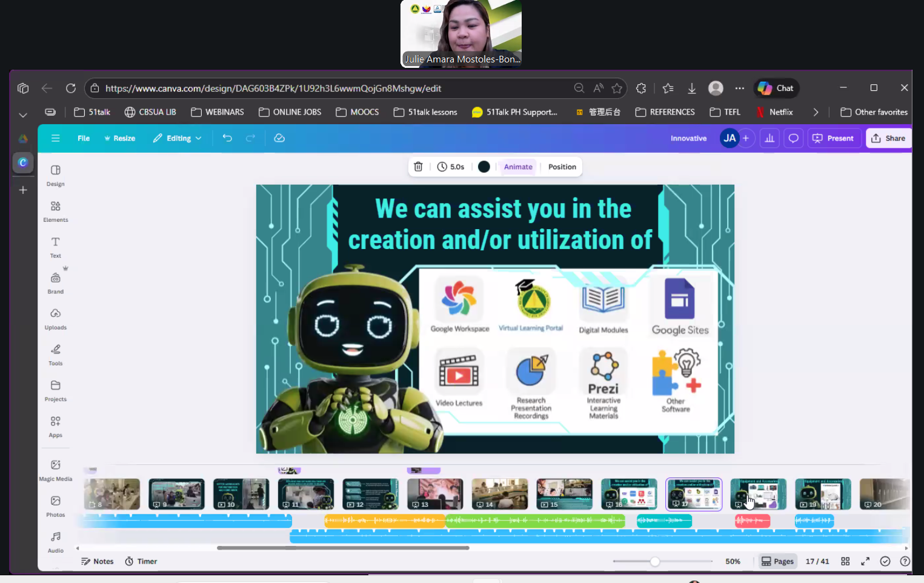Switch to grid view of pages
The image size is (924, 583).
tap(845, 561)
